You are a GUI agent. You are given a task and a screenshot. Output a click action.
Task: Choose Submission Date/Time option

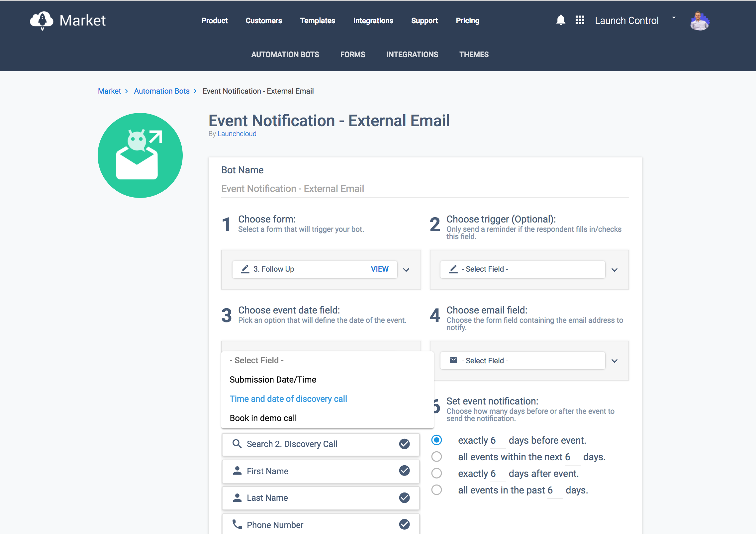(327, 380)
